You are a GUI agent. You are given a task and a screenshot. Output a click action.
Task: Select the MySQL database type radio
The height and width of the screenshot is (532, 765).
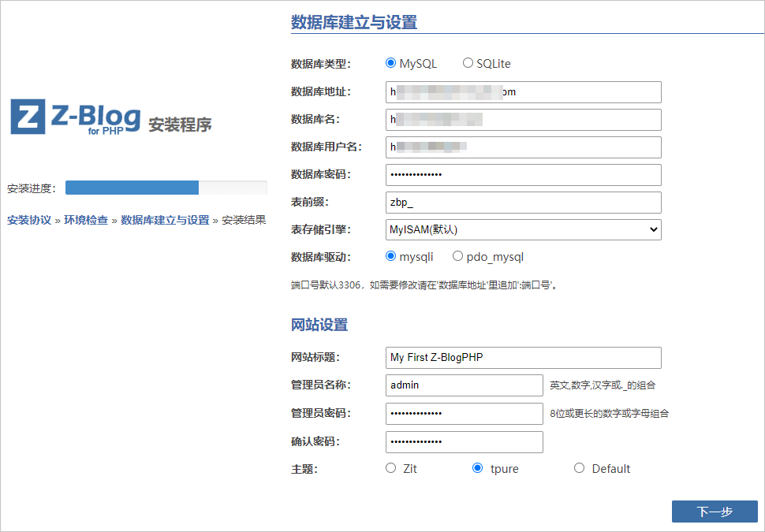coord(390,63)
